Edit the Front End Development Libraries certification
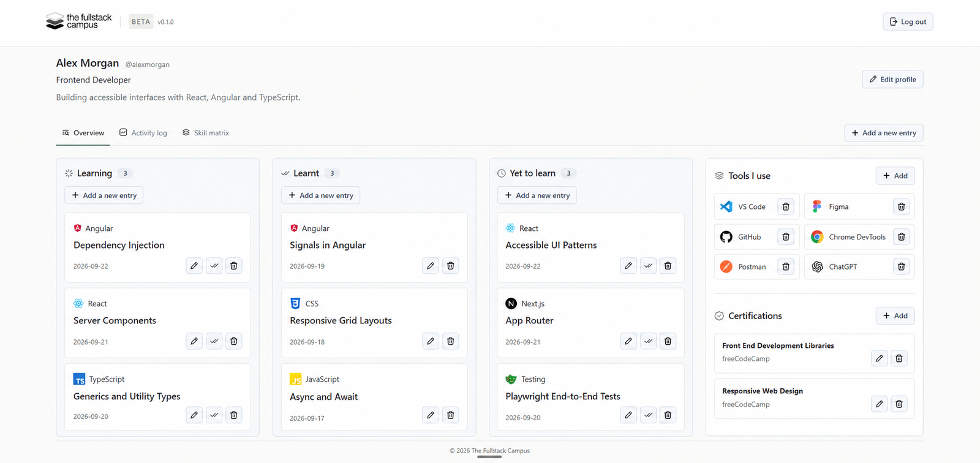The height and width of the screenshot is (463, 980). 879,358
